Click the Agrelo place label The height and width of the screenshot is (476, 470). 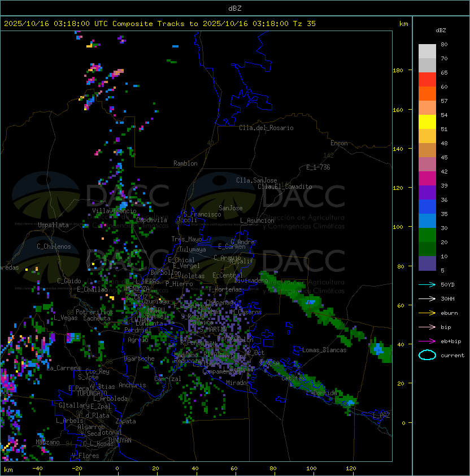tap(138, 340)
